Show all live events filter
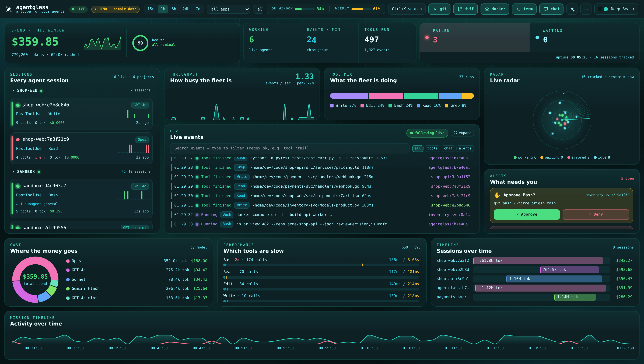Screen dimensions: 644x364 (x=418, y=149)
